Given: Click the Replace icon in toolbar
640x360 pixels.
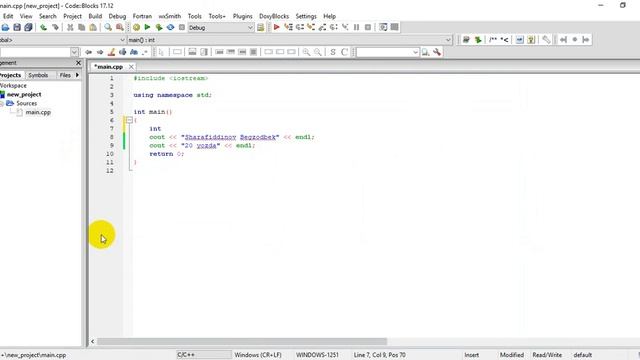Looking at the screenshot, I should pyautogui.click(x=120, y=27).
